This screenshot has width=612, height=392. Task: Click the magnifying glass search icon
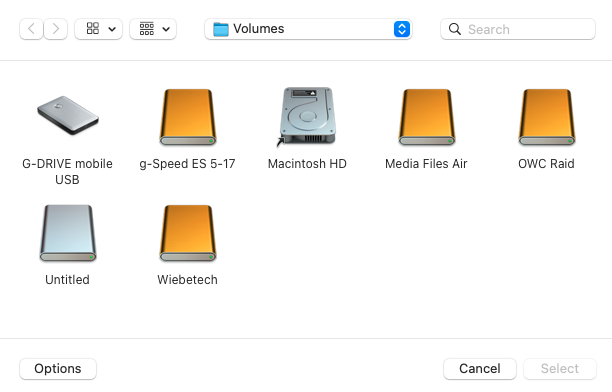point(455,29)
